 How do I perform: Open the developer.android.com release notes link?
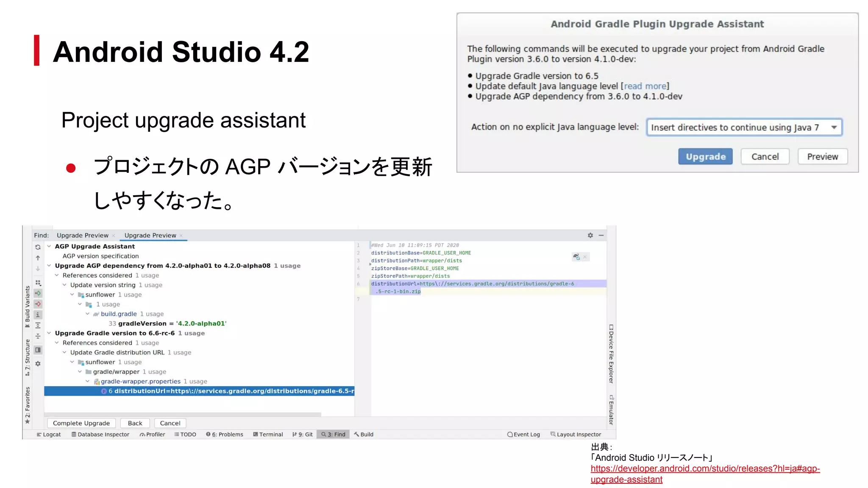click(x=705, y=474)
